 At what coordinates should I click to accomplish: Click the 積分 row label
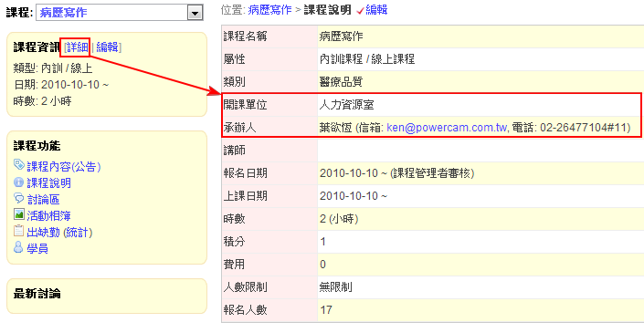tap(235, 242)
